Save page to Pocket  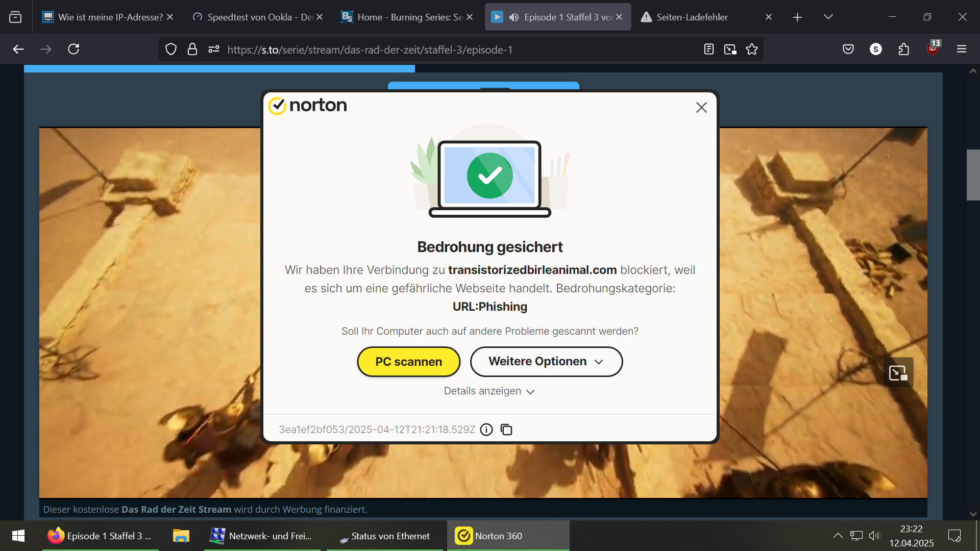point(848,49)
